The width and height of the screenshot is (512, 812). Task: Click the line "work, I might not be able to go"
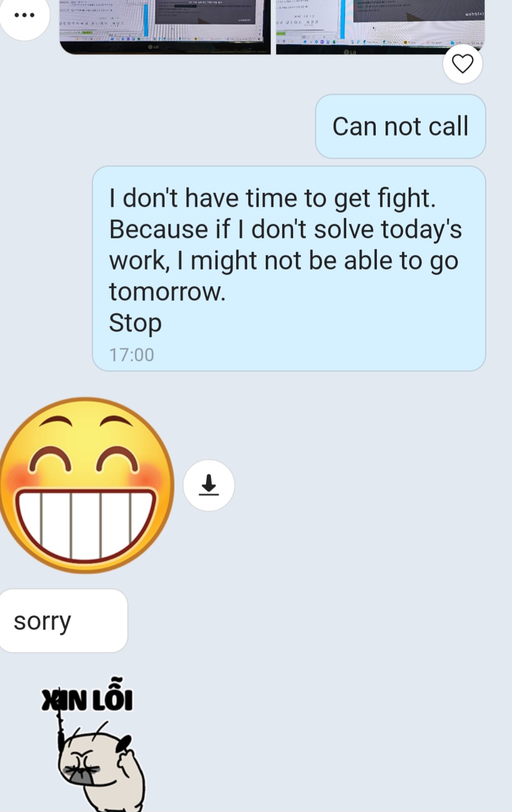pos(283,260)
